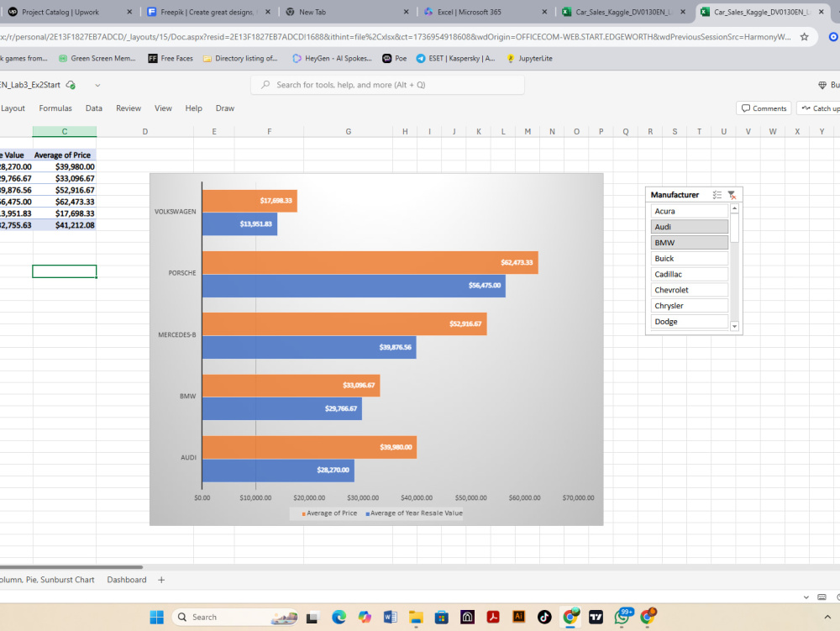
Task: Open the HeyGen AI Spokes bookmark
Action: coord(332,58)
